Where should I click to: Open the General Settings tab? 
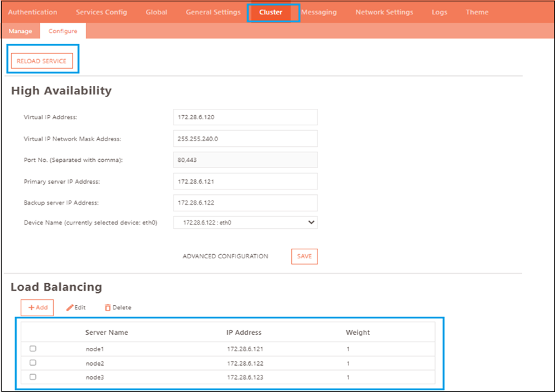pos(213,12)
